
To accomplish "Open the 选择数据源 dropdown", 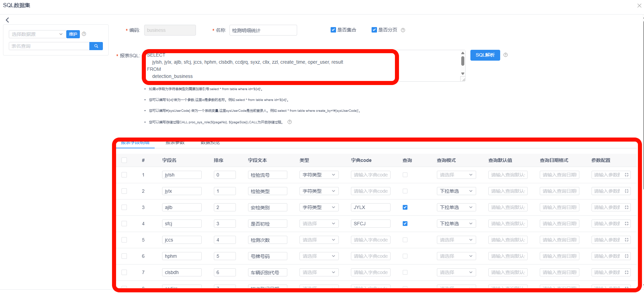I will click(37, 34).
